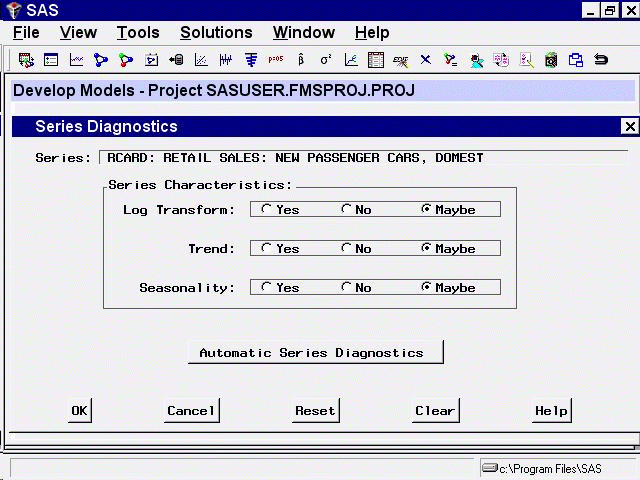The width and height of the screenshot is (640, 480).
Task: Click the beta-hat toolbar icon
Action: tap(301, 60)
